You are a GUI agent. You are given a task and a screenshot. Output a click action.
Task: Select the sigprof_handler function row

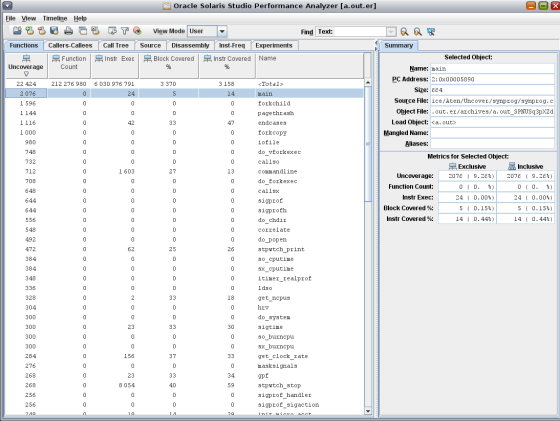coord(184,395)
